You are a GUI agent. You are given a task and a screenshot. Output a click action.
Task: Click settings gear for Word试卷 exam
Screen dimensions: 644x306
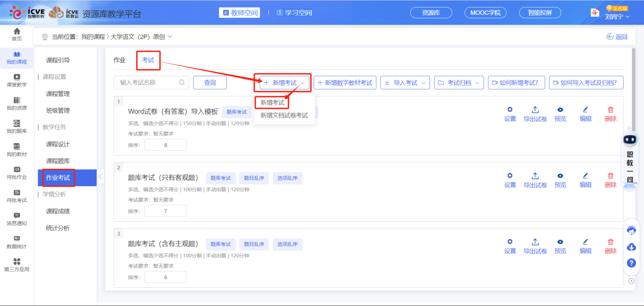point(510,114)
